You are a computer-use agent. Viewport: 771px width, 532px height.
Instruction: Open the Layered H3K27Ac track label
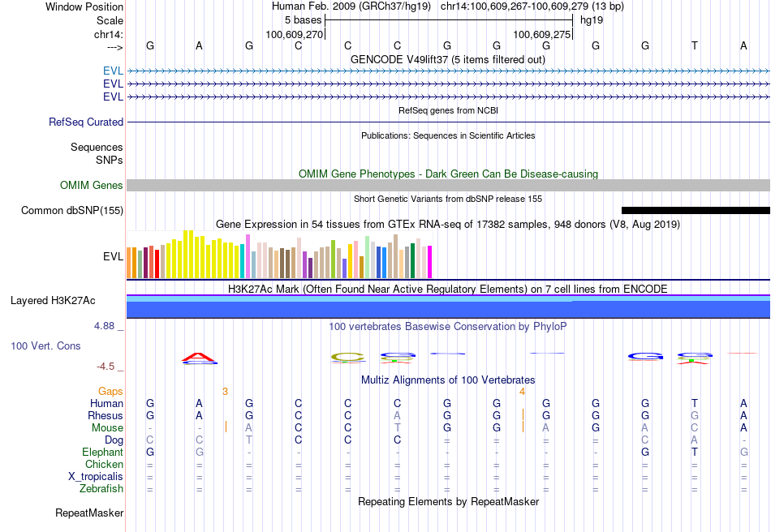[53, 301]
